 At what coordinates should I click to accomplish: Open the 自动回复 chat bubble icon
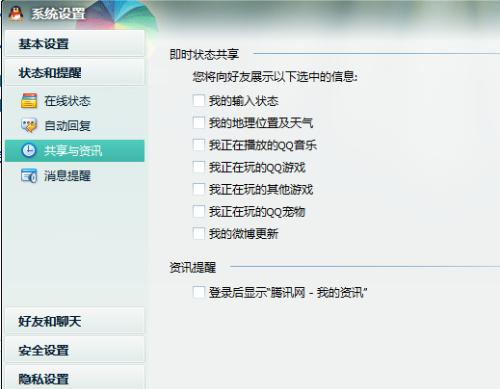29,126
